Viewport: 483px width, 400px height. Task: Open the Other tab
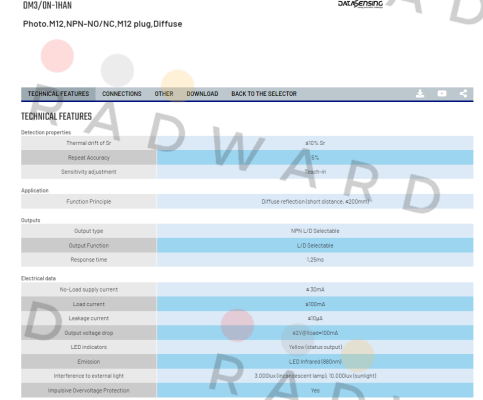(164, 94)
